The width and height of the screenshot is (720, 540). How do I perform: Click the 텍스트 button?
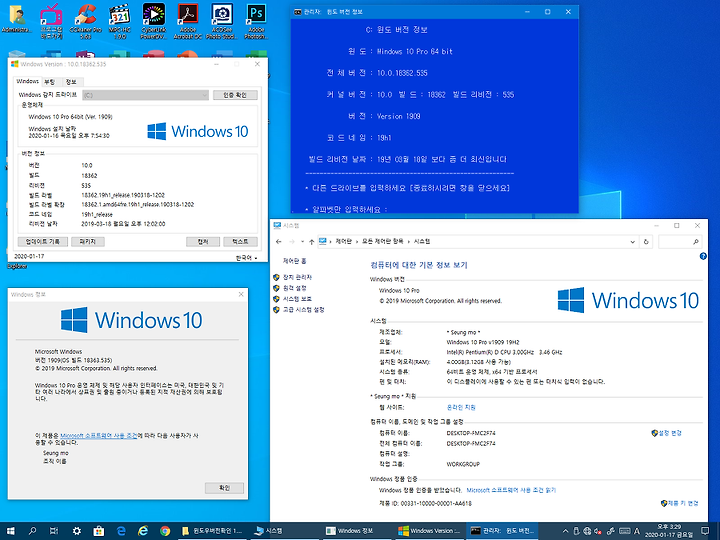(240, 242)
